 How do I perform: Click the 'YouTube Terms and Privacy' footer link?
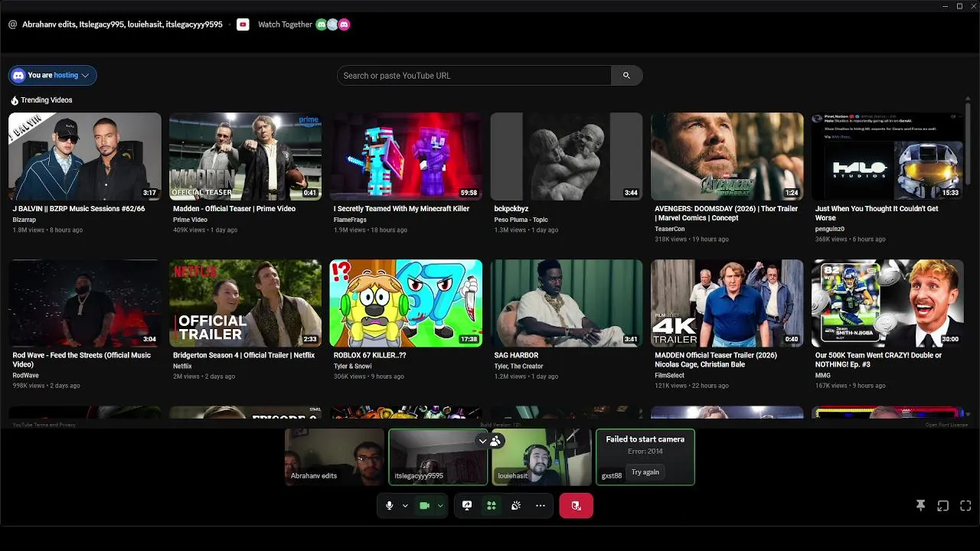pos(44,425)
